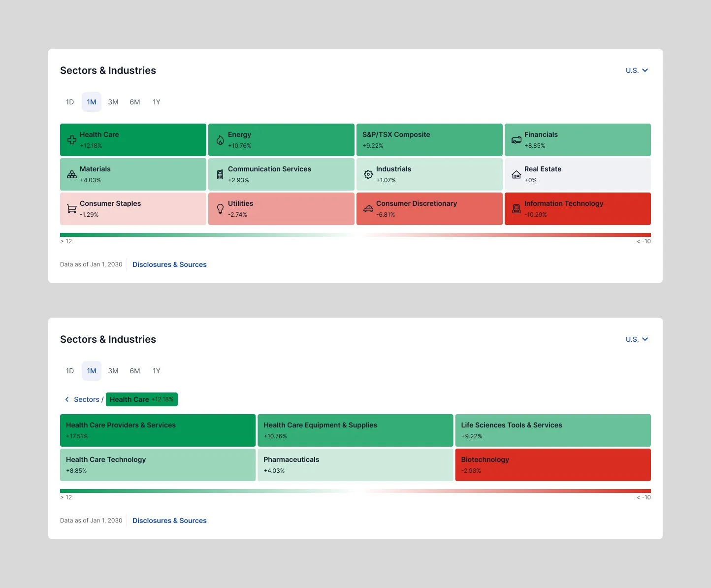Open the U.S. region dropdown
This screenshot has height=588, width=711.
pos(637,70)
